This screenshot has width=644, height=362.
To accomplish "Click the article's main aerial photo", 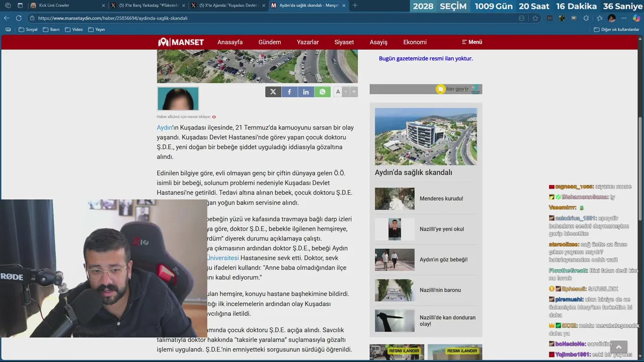I will [257, 66].
